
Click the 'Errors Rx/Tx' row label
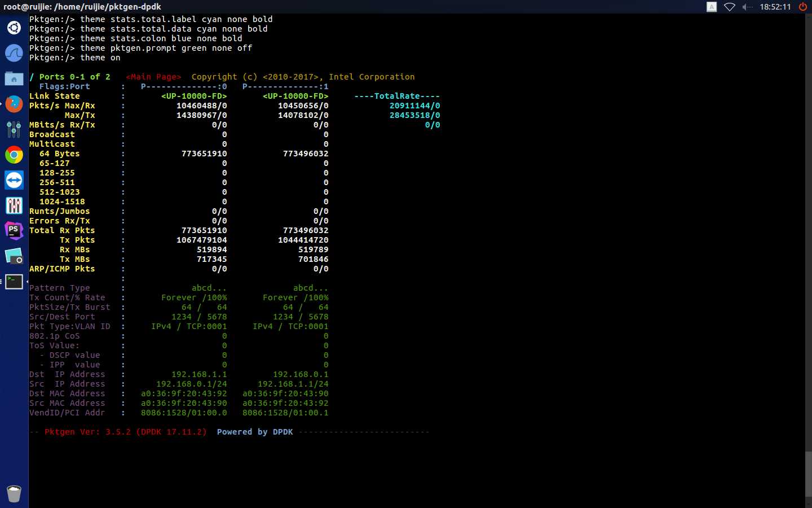coord(59,221)
